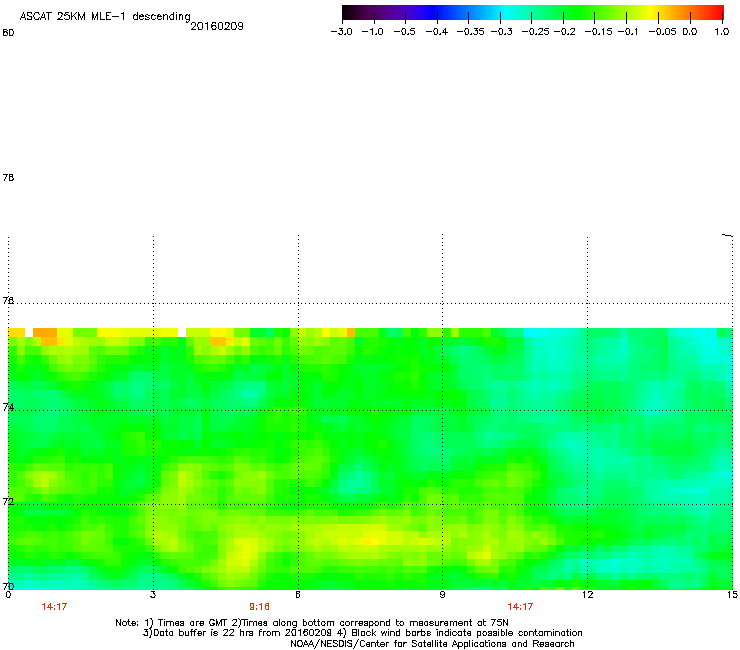
Task: Click the NOAA/NESDIS Center credit line
Action: click(432, 644)
